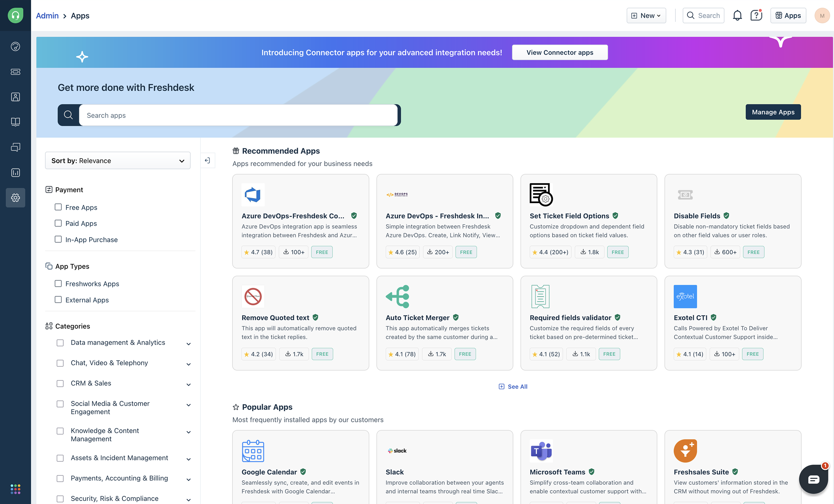This screenshot has width=834, height=504.
Task: Enable the Freshworks Apps filter checkbox
Action: pyautogui.click(x=58, y=283)
